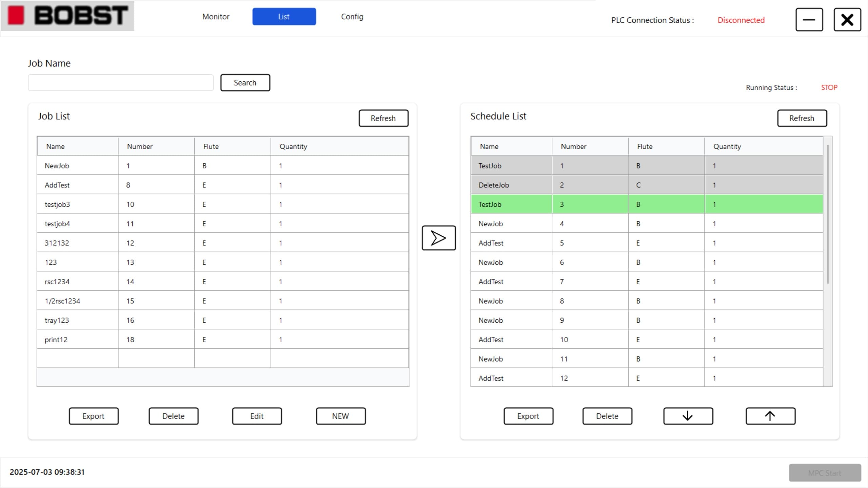868x488 pixels.
Task: Focus the Job Name input field
Action: tap(120, 83)
